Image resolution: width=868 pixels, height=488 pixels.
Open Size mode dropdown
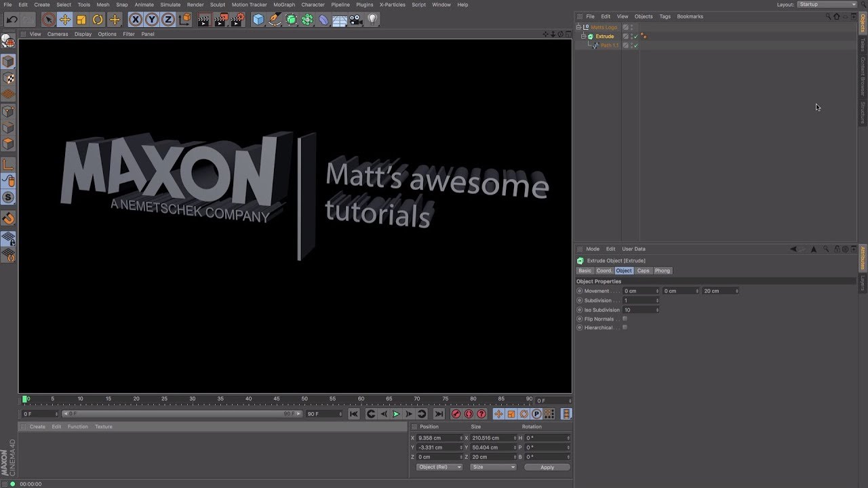493,467
